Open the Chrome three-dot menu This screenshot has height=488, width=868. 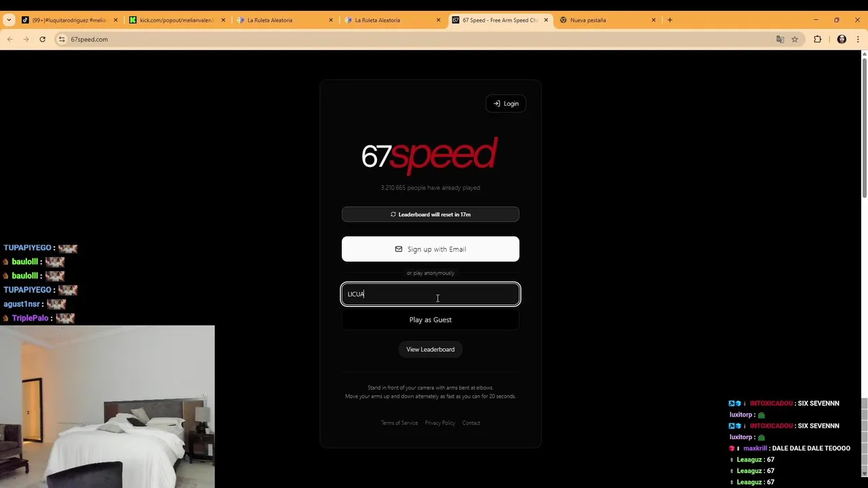(858, 39)
